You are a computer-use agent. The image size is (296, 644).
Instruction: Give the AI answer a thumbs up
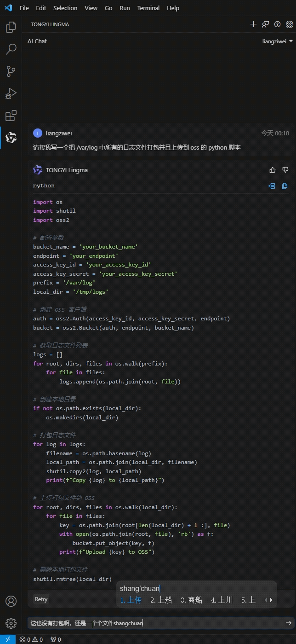tap(272, 169)
